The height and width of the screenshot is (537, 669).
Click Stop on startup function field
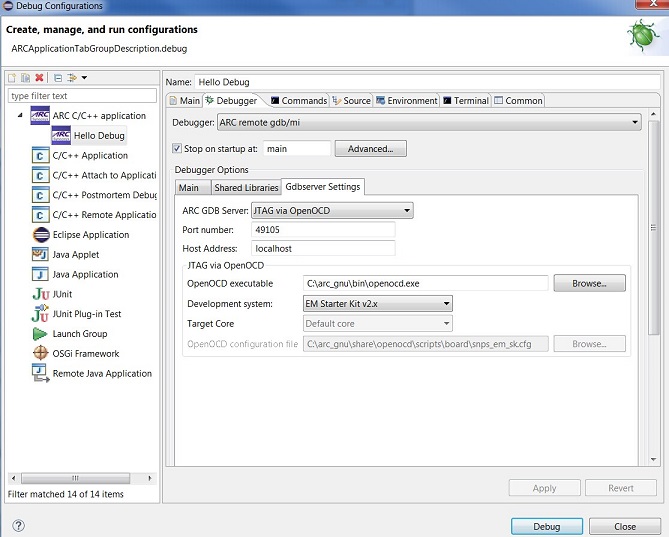click(x=297, y=148)
